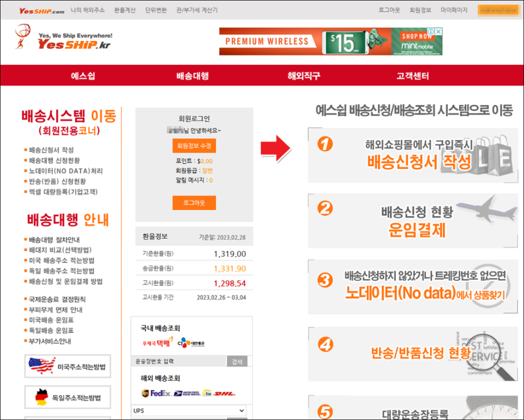Open the 독일배송 운임표 sidebar link
Screen dimensions: 524x420
point(51,330)
